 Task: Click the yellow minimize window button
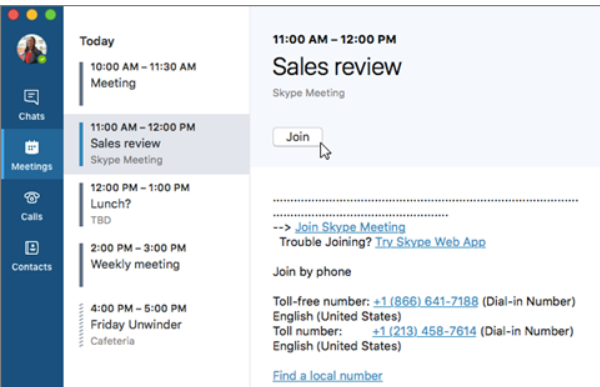(x=32, y=15)
